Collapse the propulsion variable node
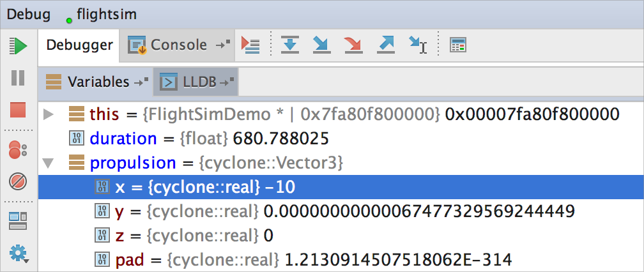This screenshot has height=272, width=644. point(49,163)
